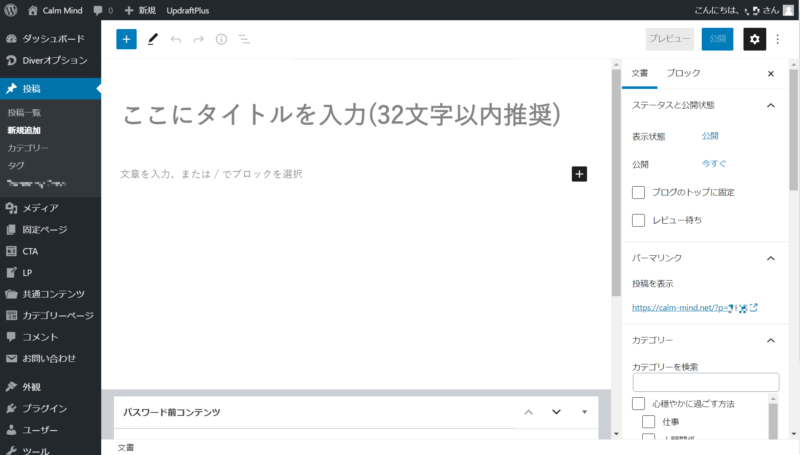Open the 新規 new content menu
The image size is (800, 455).
[140, 10]
